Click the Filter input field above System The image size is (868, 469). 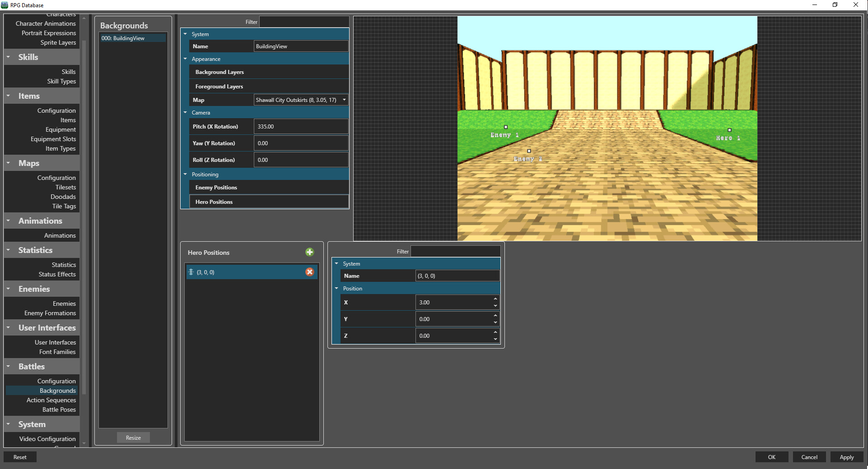pyautogui.click(x=304, y=21)
